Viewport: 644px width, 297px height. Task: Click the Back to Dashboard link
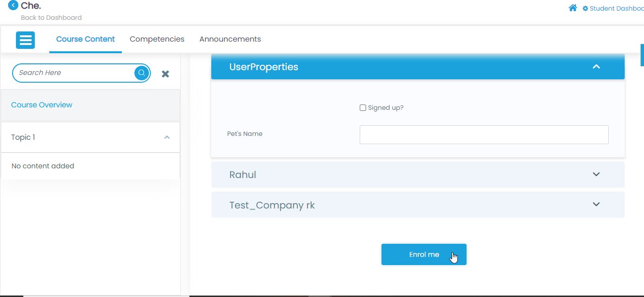click(51, 18)
